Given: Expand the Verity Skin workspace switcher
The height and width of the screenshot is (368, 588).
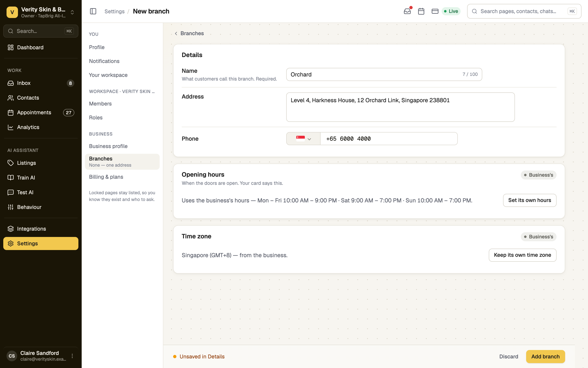Looking at the screenshot, I should (41, 12).
